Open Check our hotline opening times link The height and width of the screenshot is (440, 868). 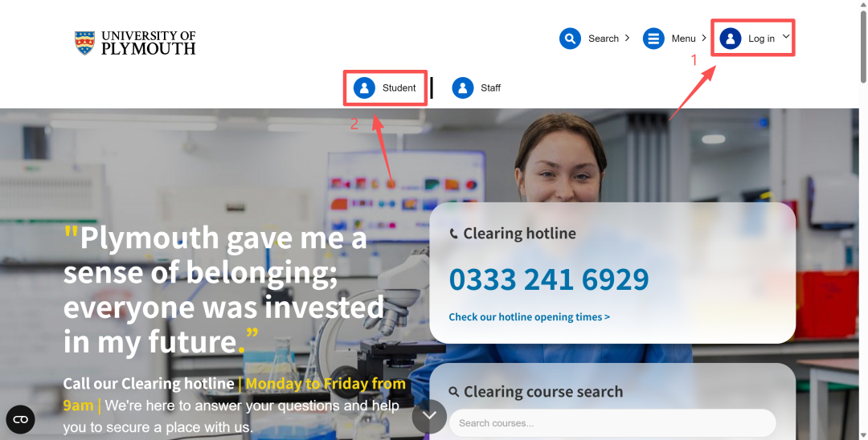[529, 317]
